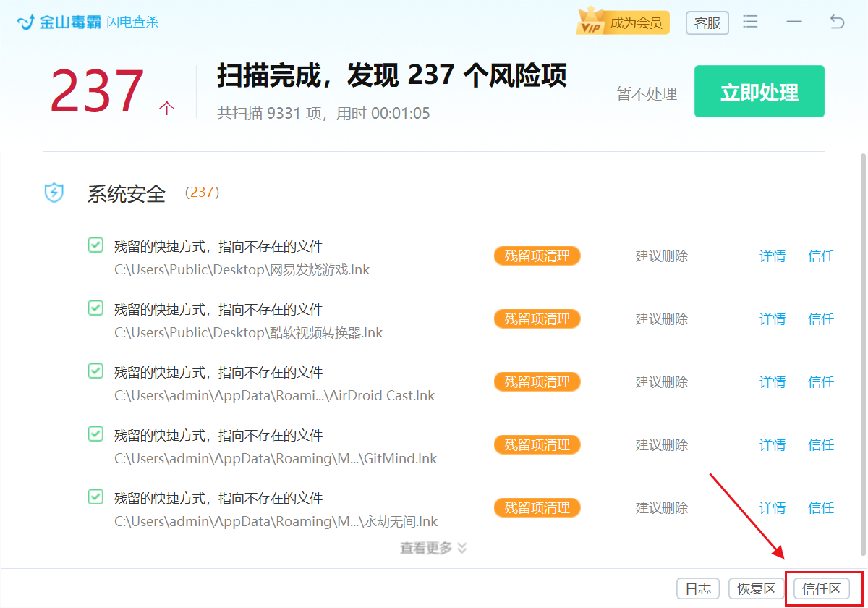Image resolution: width=868 pixels, height=608 pixels.
Task: Click path text ending in AirDroid Cast.lnk
Action: 275,396
